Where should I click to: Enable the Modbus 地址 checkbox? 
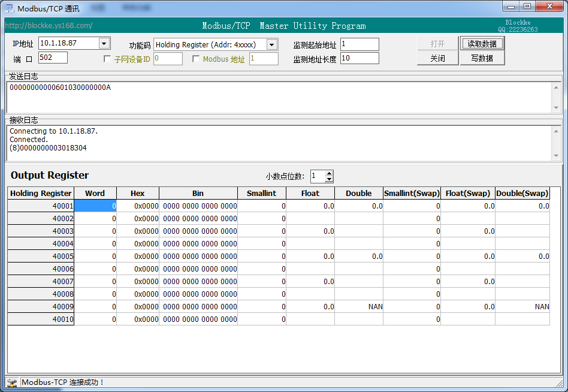tap(196, 59)
